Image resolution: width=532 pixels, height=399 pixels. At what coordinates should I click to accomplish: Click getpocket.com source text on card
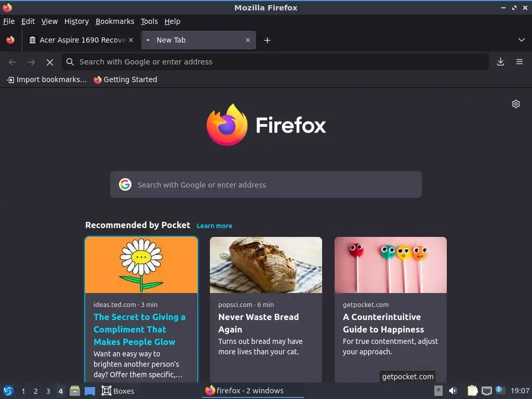366,304
